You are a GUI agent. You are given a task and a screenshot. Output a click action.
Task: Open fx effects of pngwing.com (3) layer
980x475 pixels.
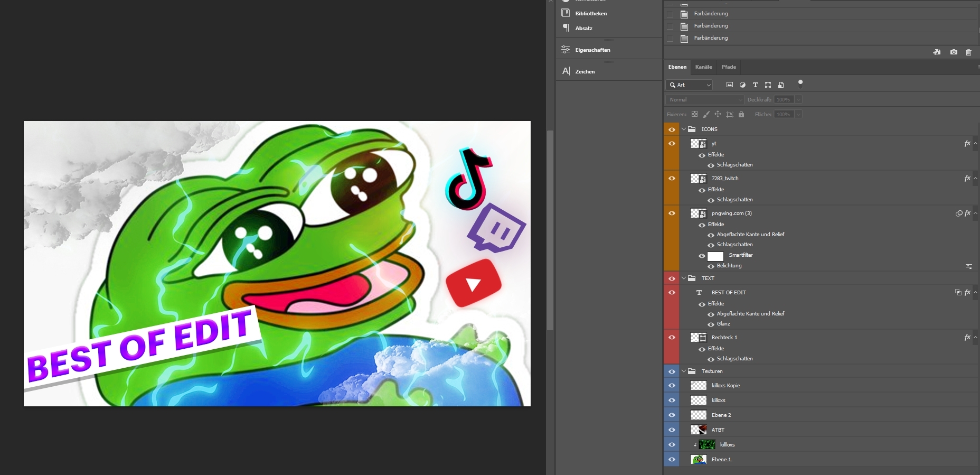pyautogui.click(x=967, y=213)
